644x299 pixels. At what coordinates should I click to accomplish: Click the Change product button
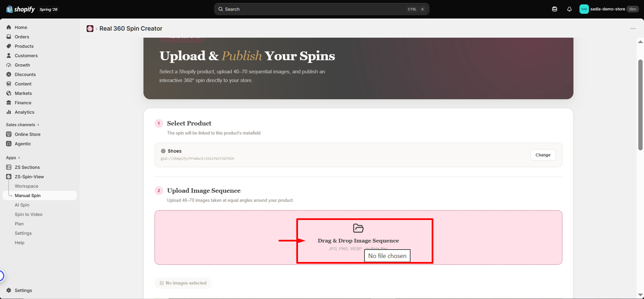click(x=543, y=155)
